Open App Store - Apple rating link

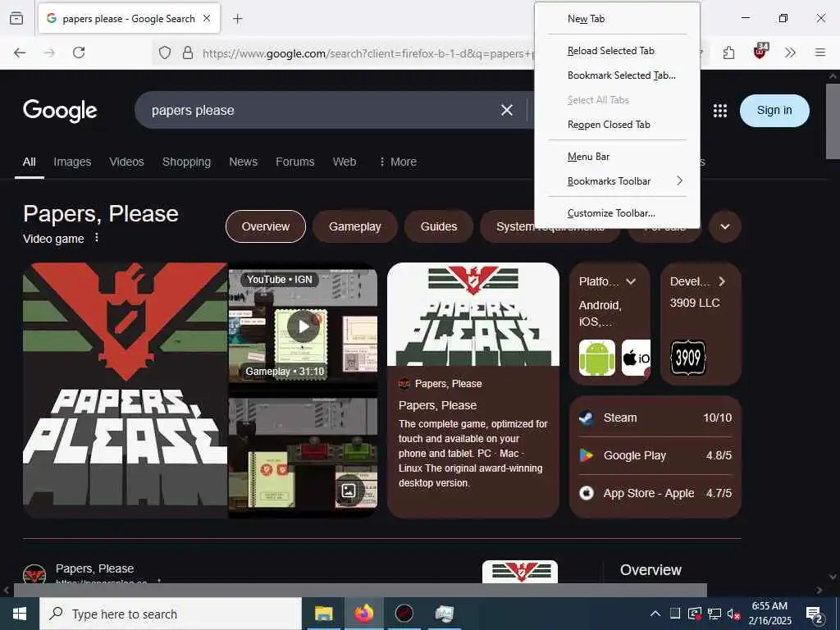[x=655, y=493]
